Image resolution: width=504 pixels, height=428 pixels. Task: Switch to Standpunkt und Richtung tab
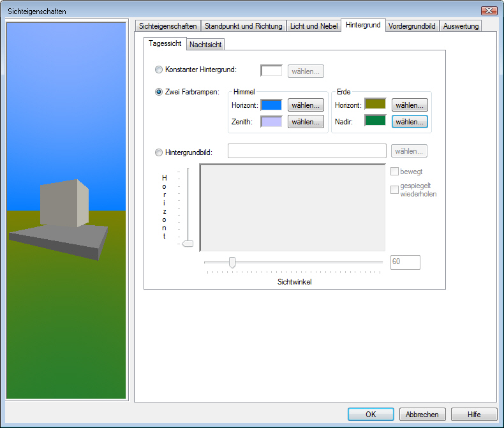[243, 26]
